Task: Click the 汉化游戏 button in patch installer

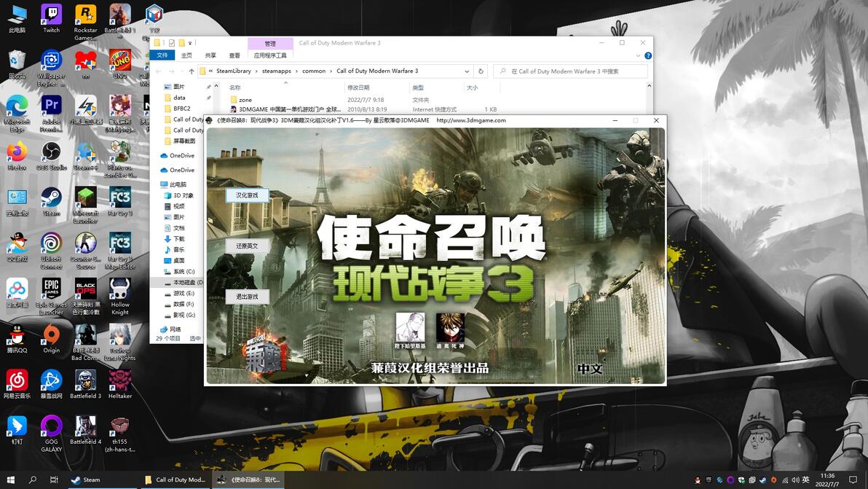Action: [247, 195]
